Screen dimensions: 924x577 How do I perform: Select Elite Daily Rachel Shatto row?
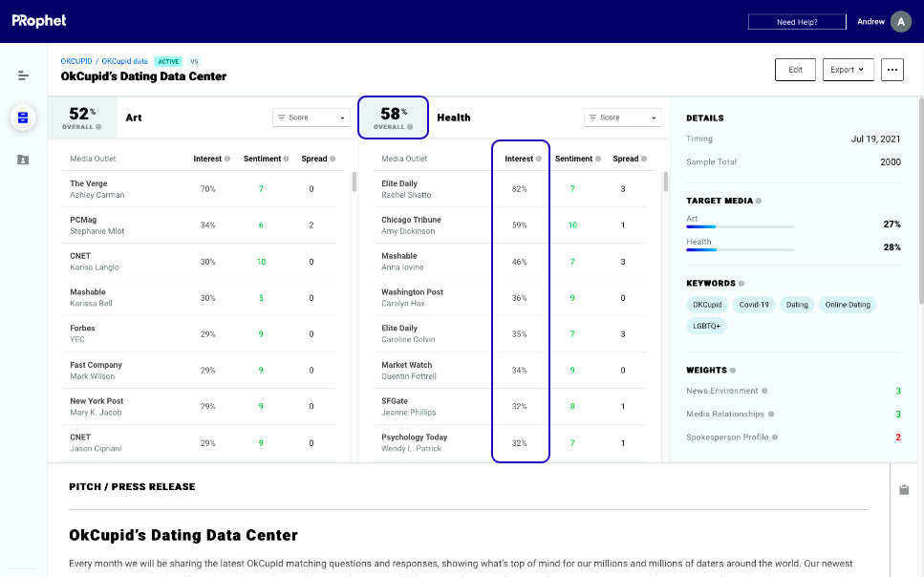coord(509,189)
